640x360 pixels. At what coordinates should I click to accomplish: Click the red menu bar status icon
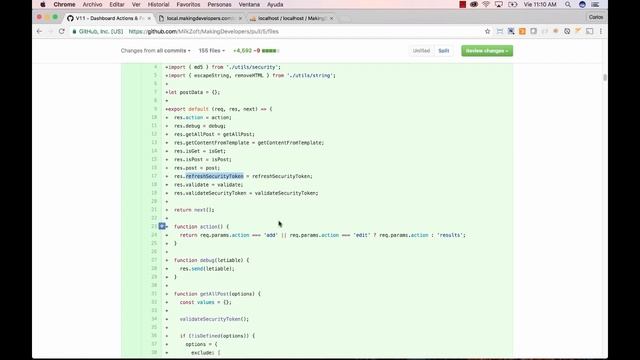pos(462,4)
